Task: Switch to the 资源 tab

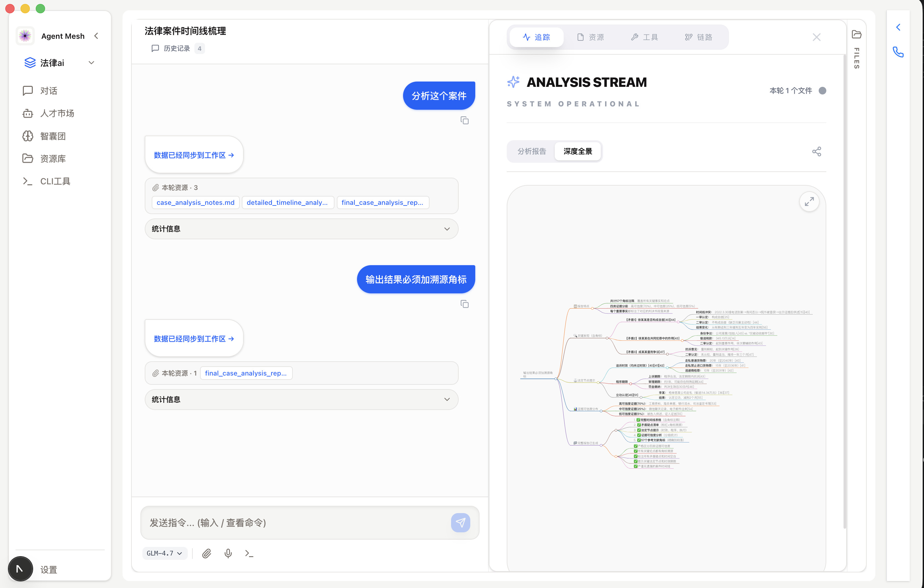Action: (590, 37)
